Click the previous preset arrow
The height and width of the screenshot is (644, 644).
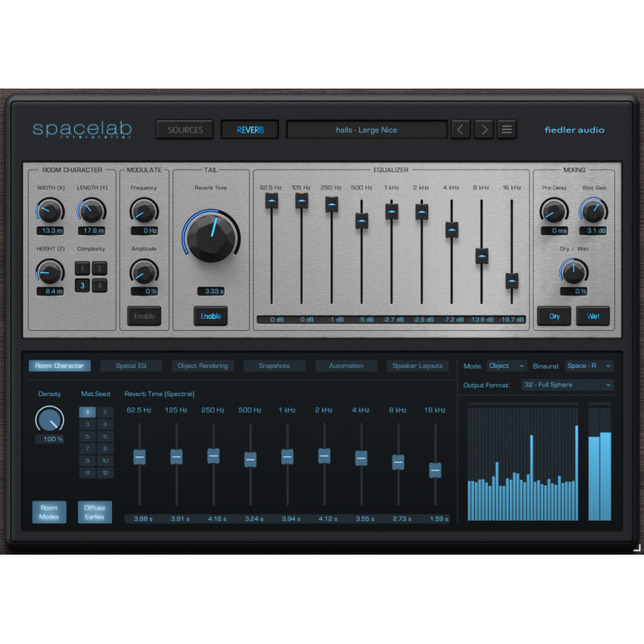[x=460, y=129]
